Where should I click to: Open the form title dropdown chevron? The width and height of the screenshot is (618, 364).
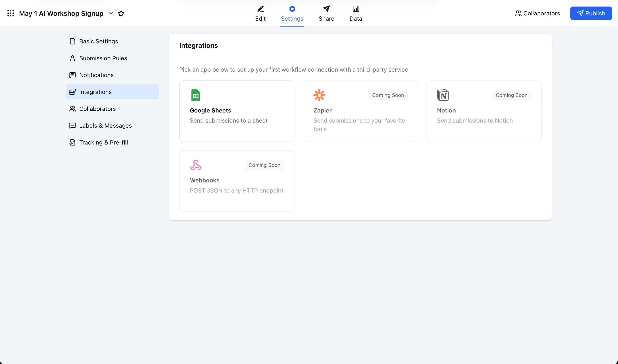point(111,13)
